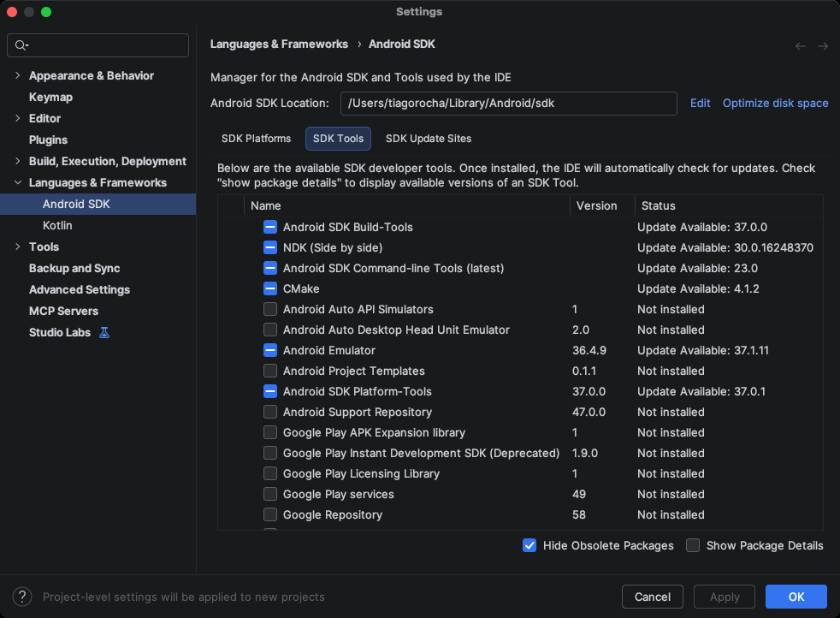840x618 pixels.
Task: Toggle Android SDK Build-Tools checkbox
Action: pos(270,228)
